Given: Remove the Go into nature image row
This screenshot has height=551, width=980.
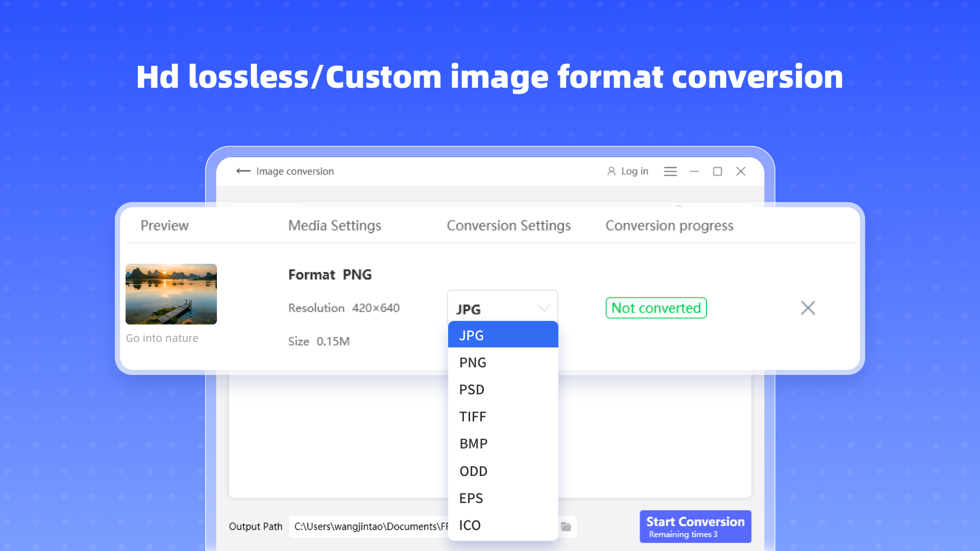Looking at the screenshot, I should [x=807, y=308].
